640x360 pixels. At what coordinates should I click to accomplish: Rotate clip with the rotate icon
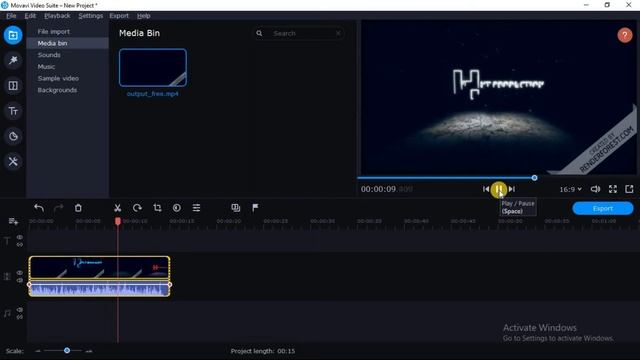pos(137,208)
